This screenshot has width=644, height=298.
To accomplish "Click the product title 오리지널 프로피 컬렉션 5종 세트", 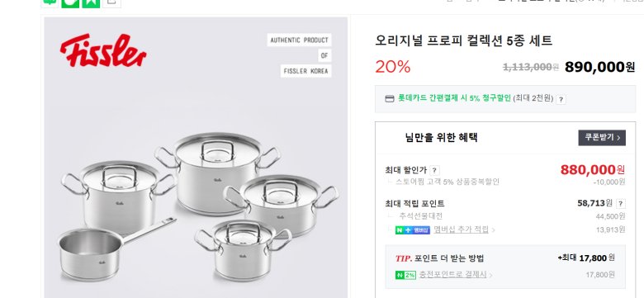I will pos(464,40).
